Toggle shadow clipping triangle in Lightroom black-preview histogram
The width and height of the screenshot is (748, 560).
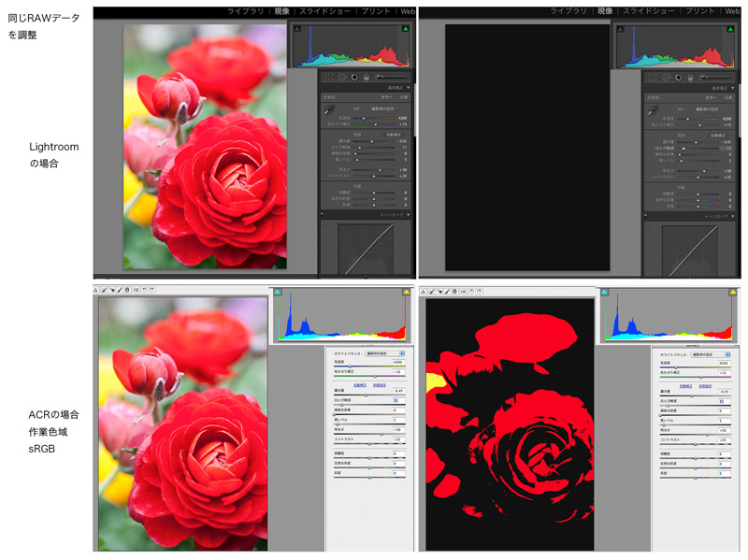pos(620,29)
